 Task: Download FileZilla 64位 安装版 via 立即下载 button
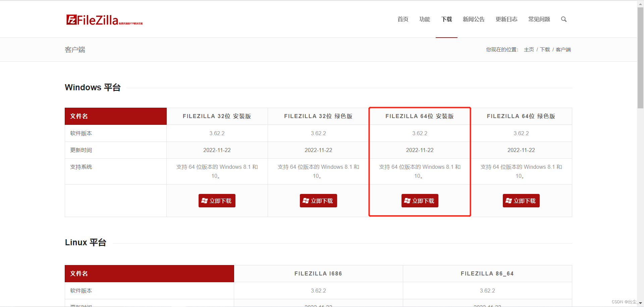pyautogui.click(x=420, y=200)
